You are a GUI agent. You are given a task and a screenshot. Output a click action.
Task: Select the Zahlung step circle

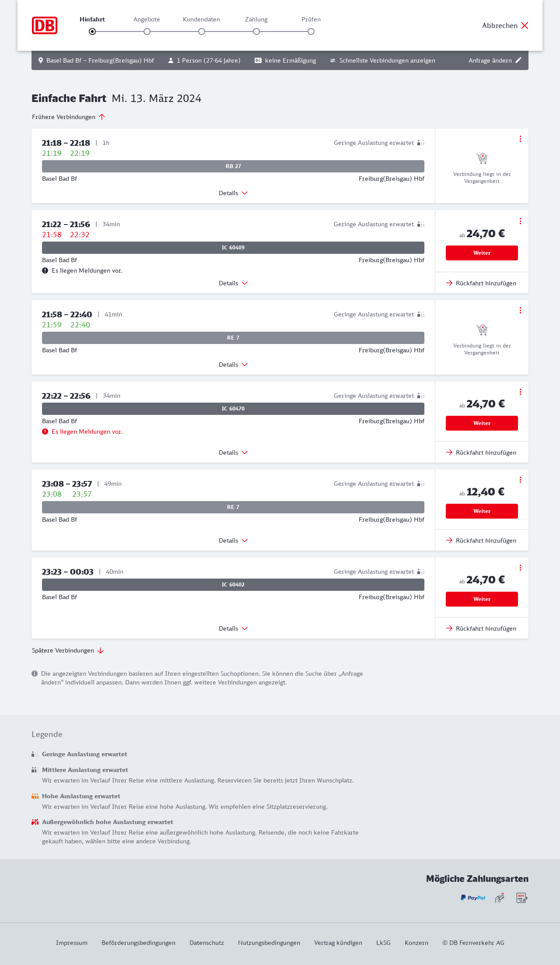point(256,32)
